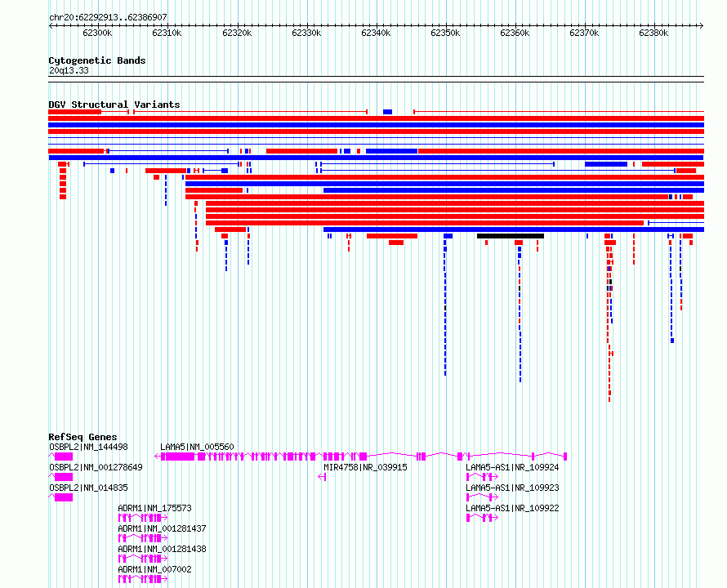This screenshot has height=588, width=727.
Task: Click the 62360k ruler label
Action: coord(515,33)
